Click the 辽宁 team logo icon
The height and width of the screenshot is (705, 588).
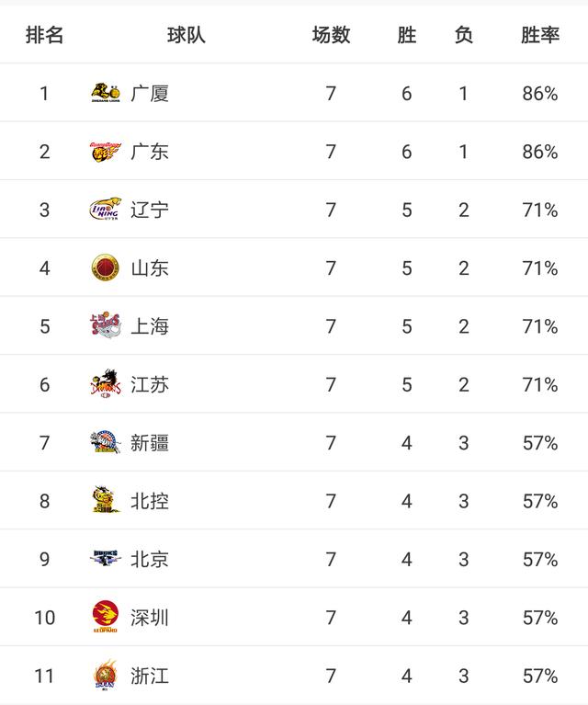coord(106,210)
